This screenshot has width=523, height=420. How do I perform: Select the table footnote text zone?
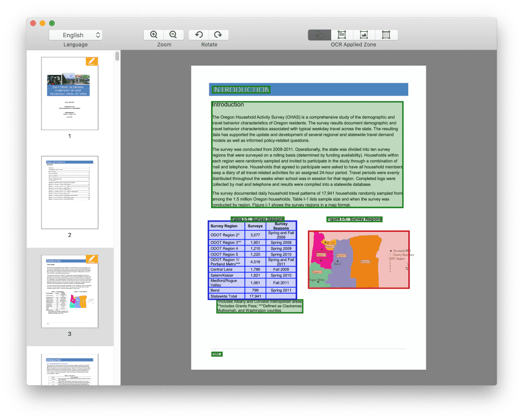(260, 306)
